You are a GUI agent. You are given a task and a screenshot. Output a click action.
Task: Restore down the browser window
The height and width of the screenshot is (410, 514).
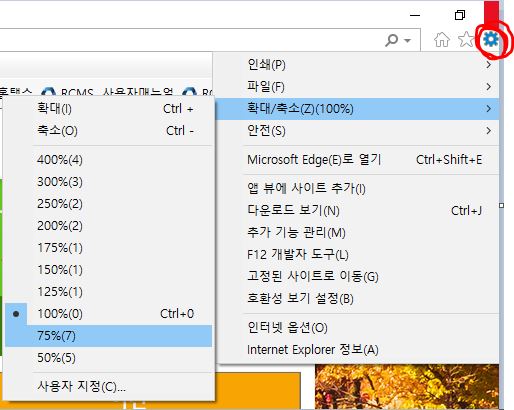click(460, 15)
